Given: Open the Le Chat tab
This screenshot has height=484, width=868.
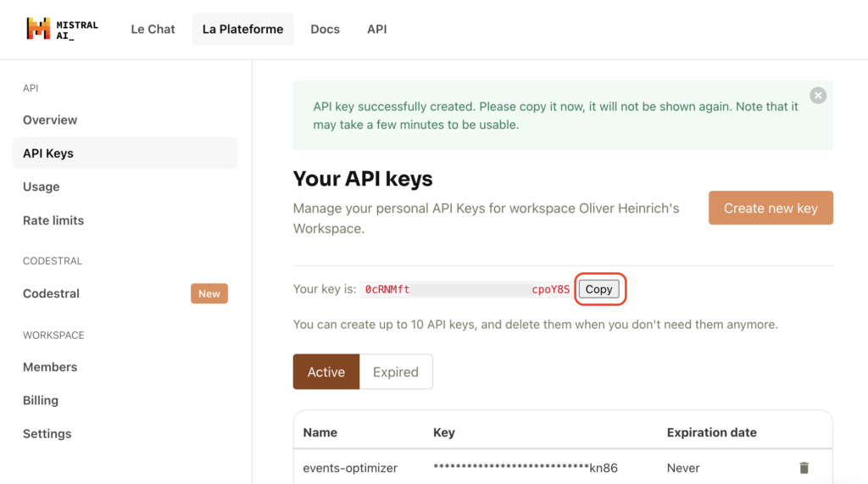Looking at the screenshot, I should [153, 30].
